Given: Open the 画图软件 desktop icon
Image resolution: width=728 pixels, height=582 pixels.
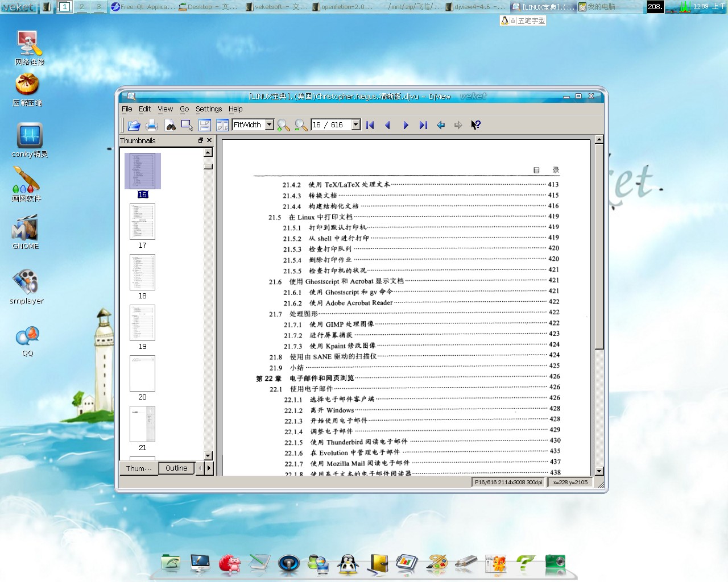Looking at the screenshot, I should click(26, 184).
